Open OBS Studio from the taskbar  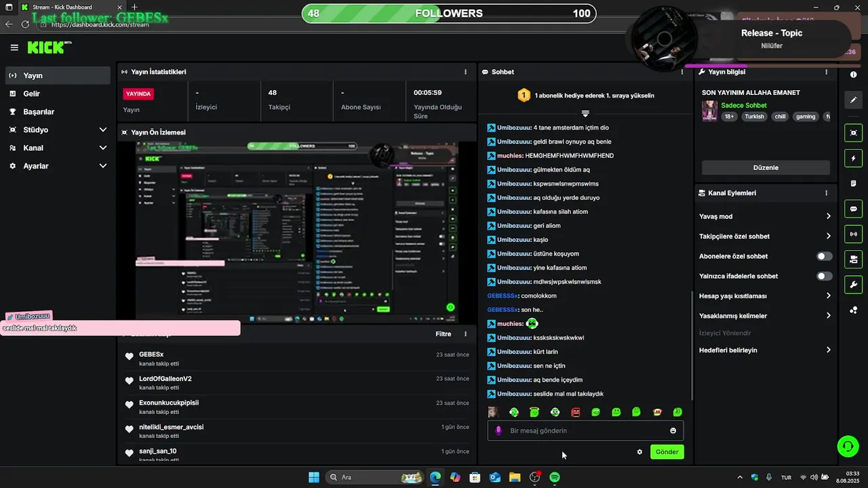(x=535, y=477)
